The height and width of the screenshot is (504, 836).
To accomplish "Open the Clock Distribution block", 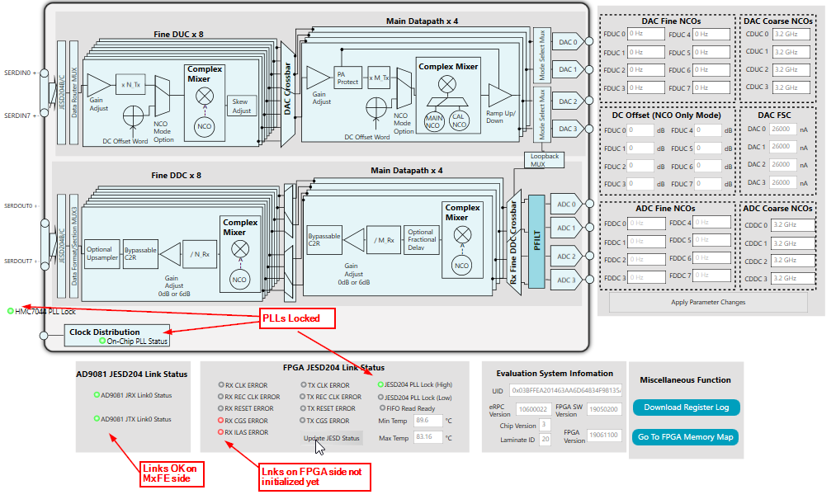I will pyautogui.click(x=116, y=336).
